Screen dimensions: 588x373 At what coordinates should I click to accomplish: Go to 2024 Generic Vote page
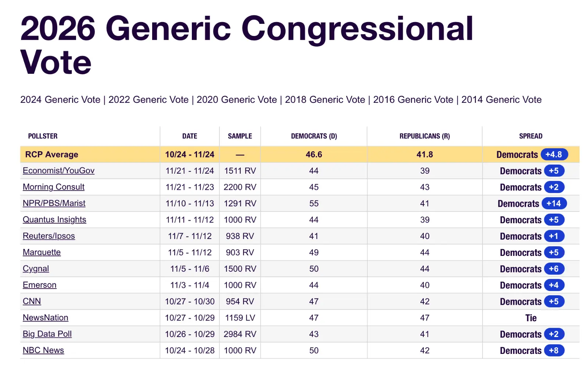pos(60,100)
